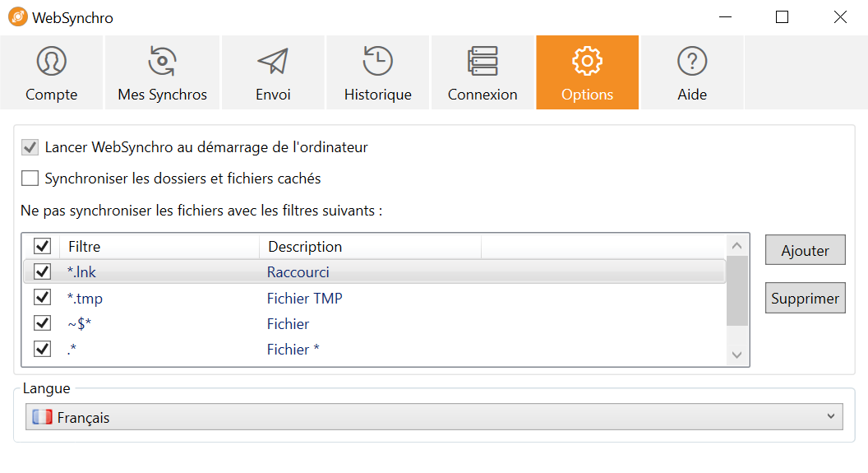
Task: Select the Fichier TMP description cell
Action: click(304, 298)
